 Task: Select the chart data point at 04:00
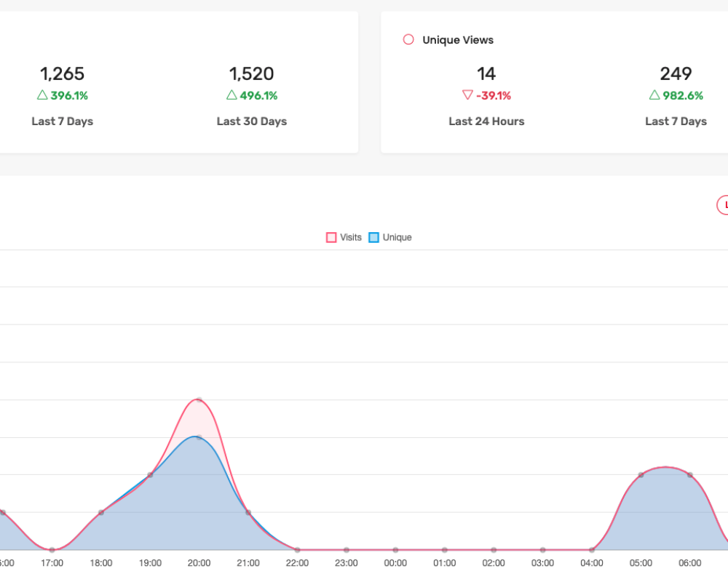(591, 550)
